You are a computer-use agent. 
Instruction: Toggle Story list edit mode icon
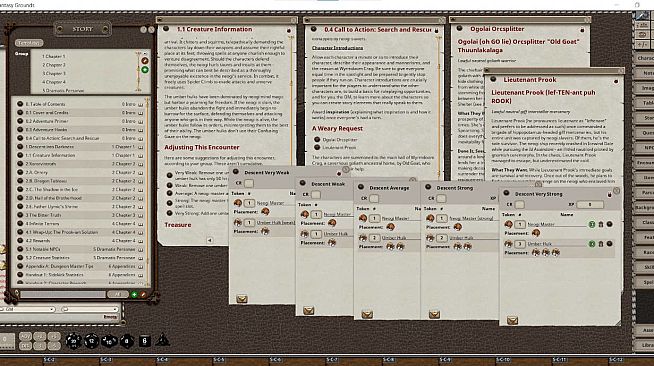point(143,295)
